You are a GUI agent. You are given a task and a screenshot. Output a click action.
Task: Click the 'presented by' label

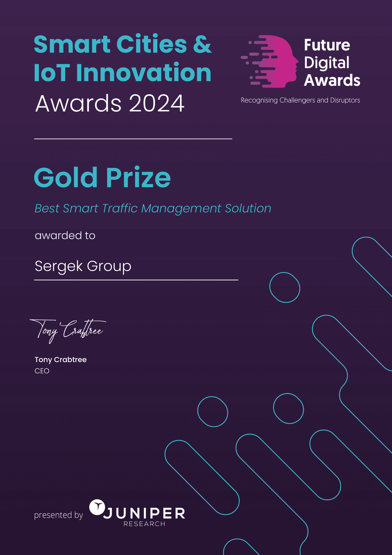click(59, 515)
